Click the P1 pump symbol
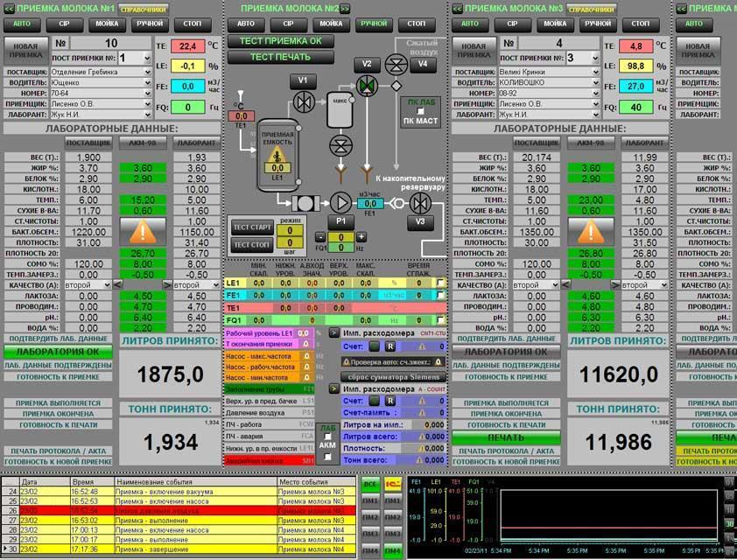This screenshot has height=560, width=737. (x=341, y=203)
